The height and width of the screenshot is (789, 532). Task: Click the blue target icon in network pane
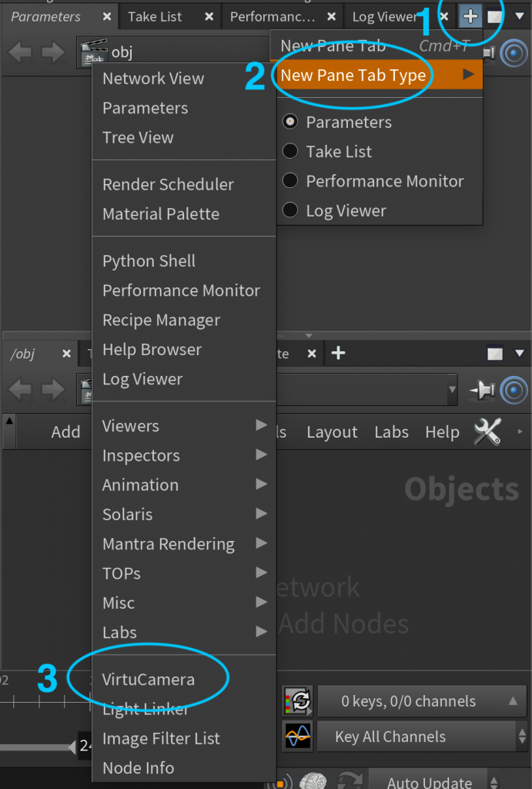tap(514, 391)
